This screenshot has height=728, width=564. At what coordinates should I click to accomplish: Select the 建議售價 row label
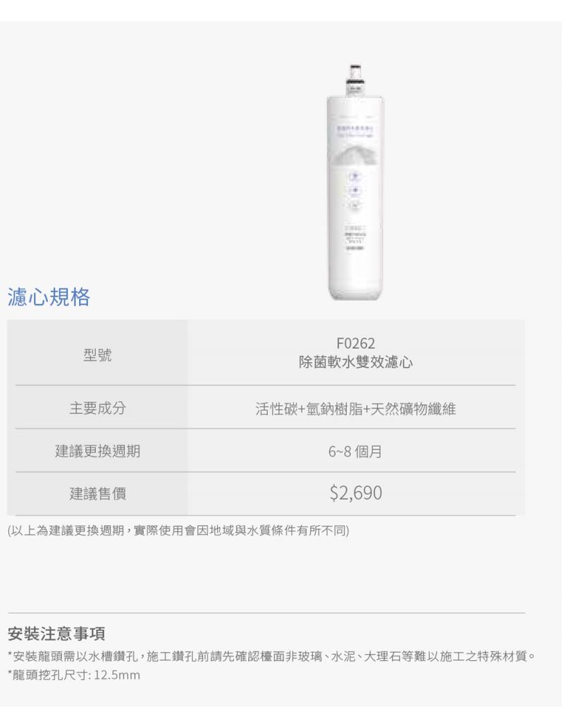97,493
